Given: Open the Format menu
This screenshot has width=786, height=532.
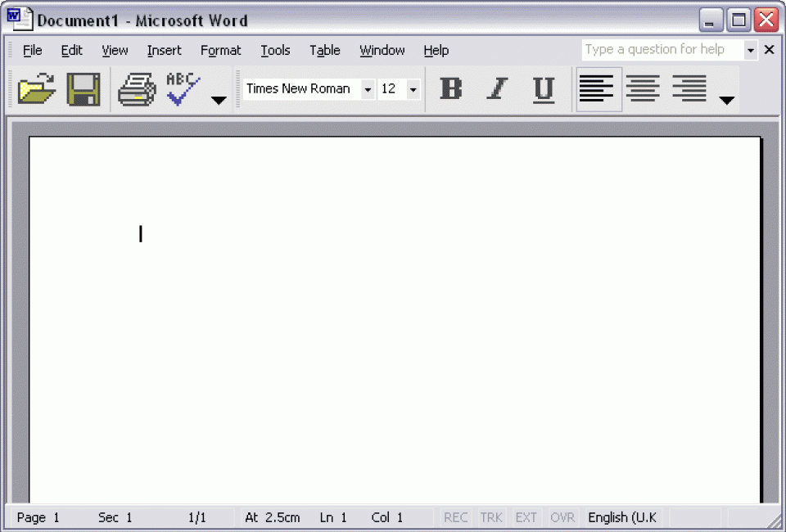Looking at the screenshot, I should click(x=220, y=51).
